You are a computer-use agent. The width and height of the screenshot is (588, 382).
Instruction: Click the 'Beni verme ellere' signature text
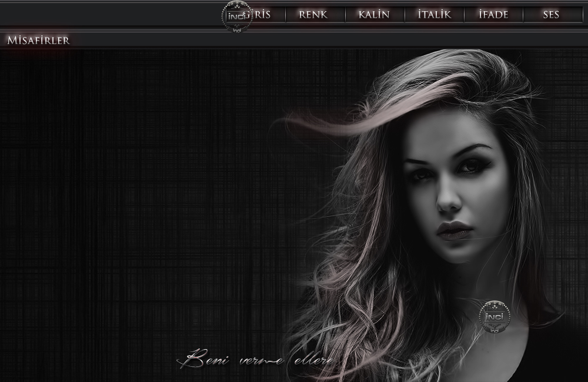[x=259, y=358]
